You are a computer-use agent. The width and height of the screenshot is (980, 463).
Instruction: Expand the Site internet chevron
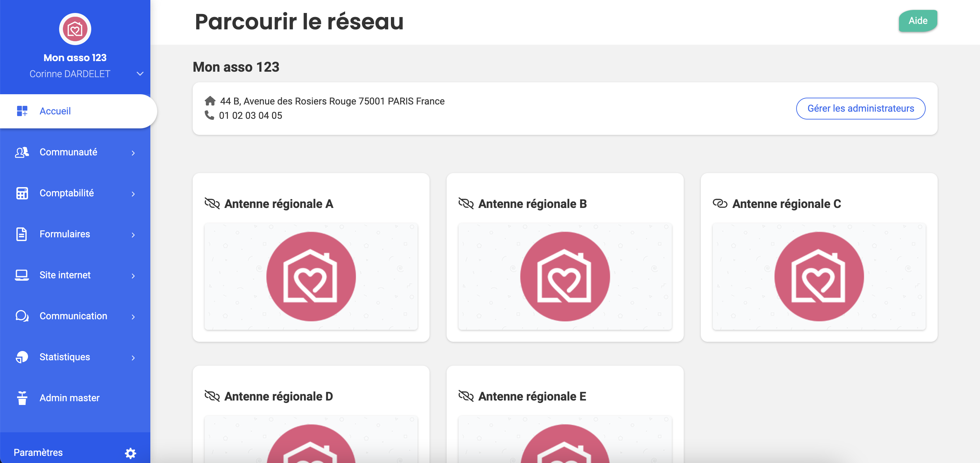tap(133, 276)
